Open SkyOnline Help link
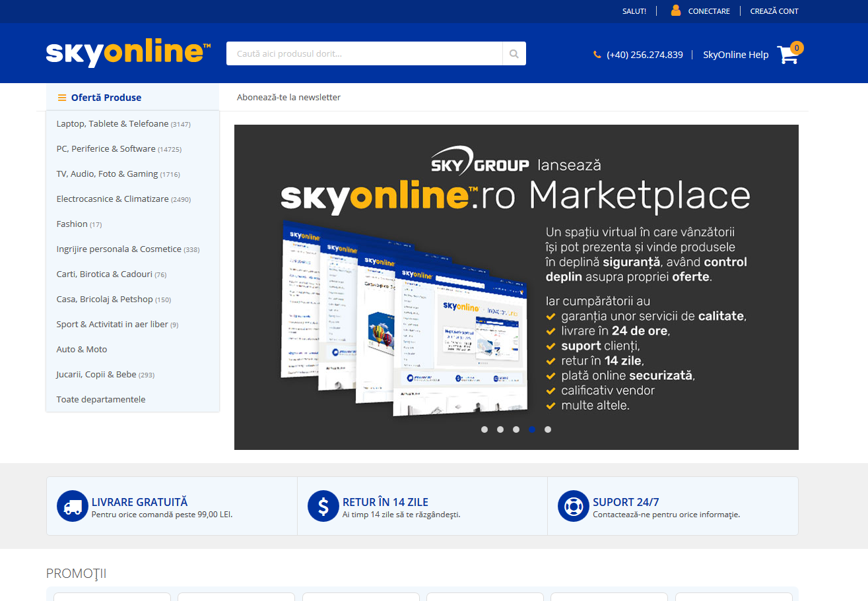Screen dimensions: 868x601 coord(736,55)
